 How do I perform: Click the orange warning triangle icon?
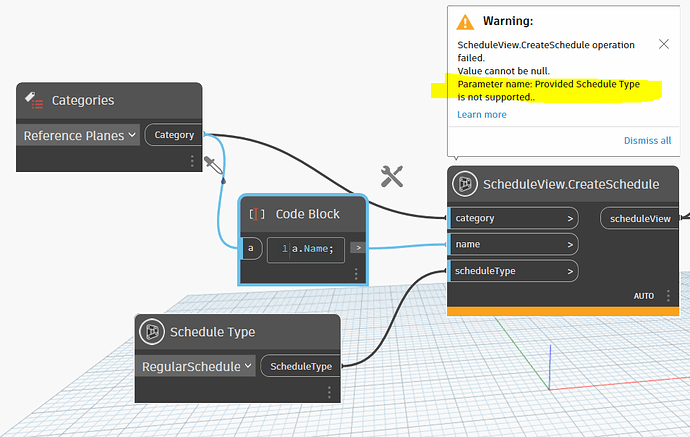pos(465,22)
